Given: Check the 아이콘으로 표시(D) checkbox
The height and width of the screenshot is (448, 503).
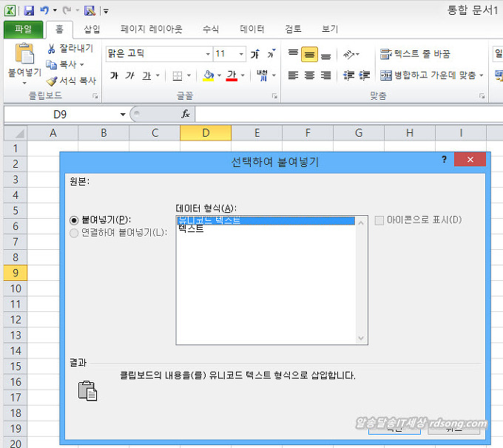Looking at the screenshot, I should point(379,220).
